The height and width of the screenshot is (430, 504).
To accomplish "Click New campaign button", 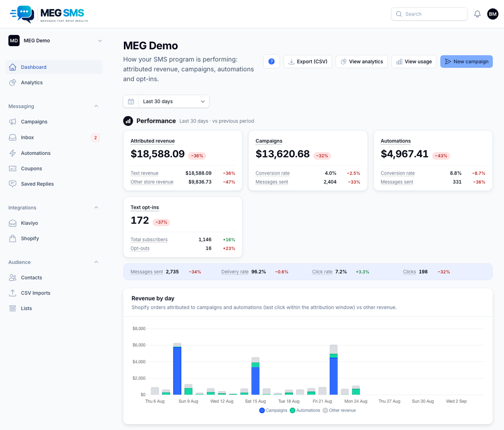I will [466, 62].
